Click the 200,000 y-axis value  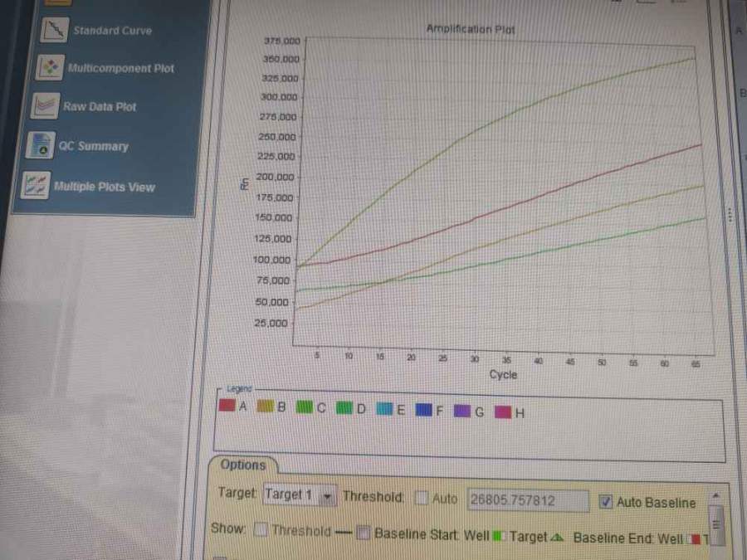275,178
